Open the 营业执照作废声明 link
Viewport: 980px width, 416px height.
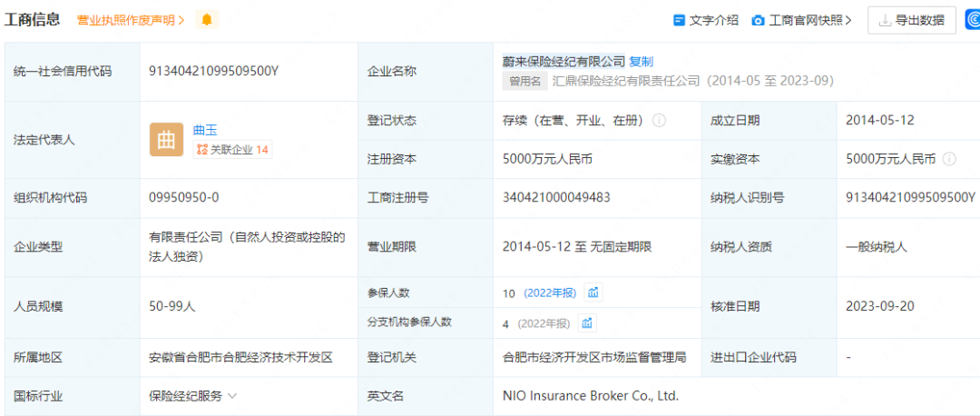point(131,20)
